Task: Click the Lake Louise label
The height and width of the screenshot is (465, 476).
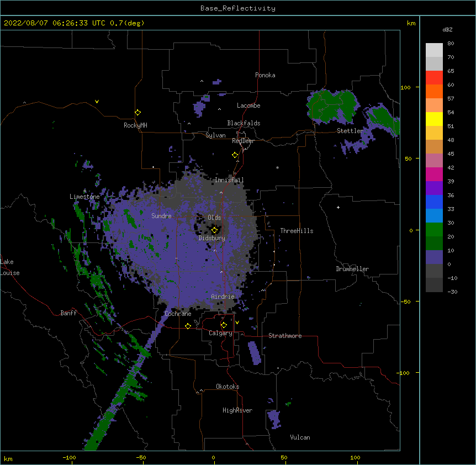Action: point(10,267)
